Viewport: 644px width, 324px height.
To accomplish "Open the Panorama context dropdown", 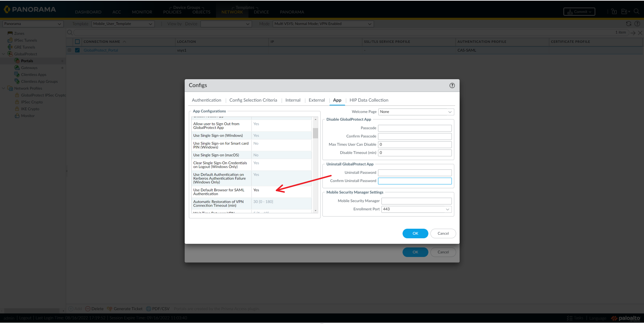I will click(33, 24).
